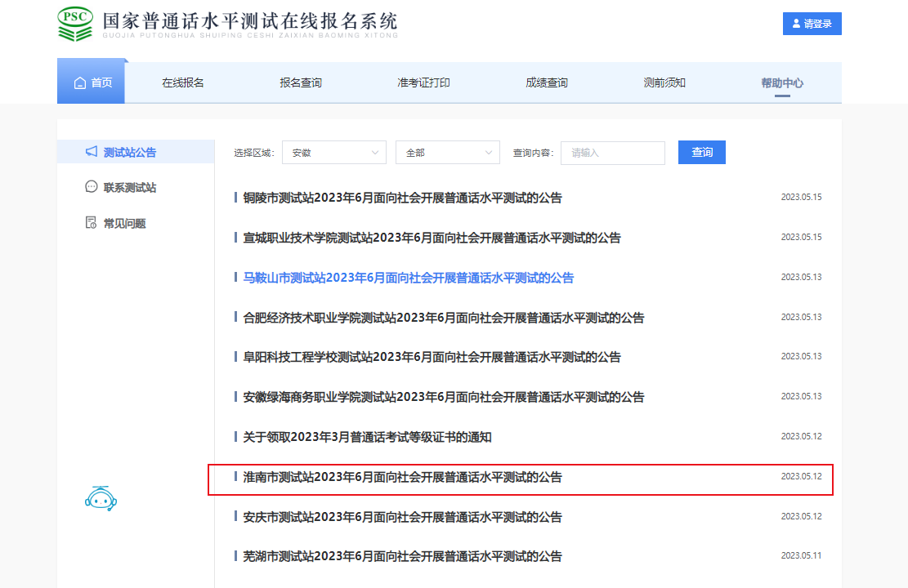Click the megaphone icon beside 测试站公告
This screenshot has height=588, width=908.
(92, 152)
